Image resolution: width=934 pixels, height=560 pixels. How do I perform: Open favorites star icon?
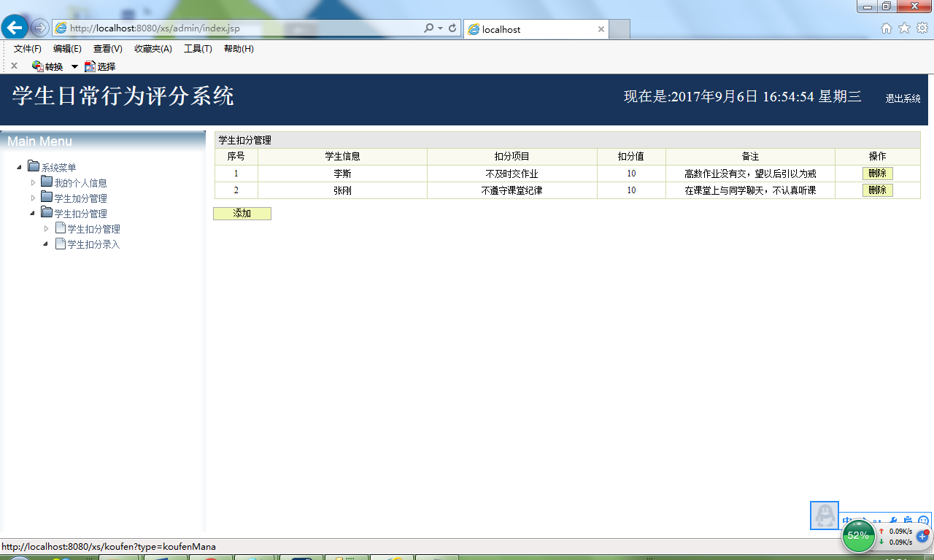(x=904, y=28)
